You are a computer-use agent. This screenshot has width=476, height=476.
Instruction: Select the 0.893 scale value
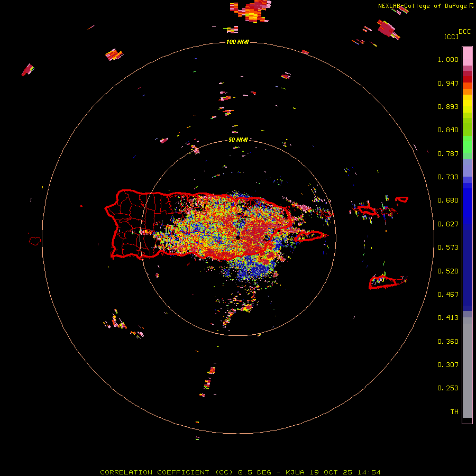click(x=448, y=106)
